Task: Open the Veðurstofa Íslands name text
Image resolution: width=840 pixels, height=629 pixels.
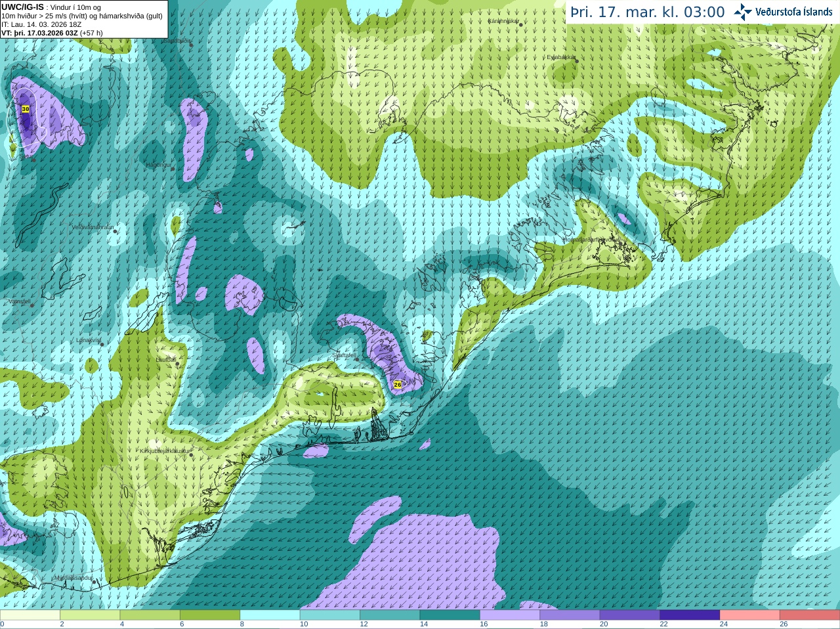Action: 794,12
